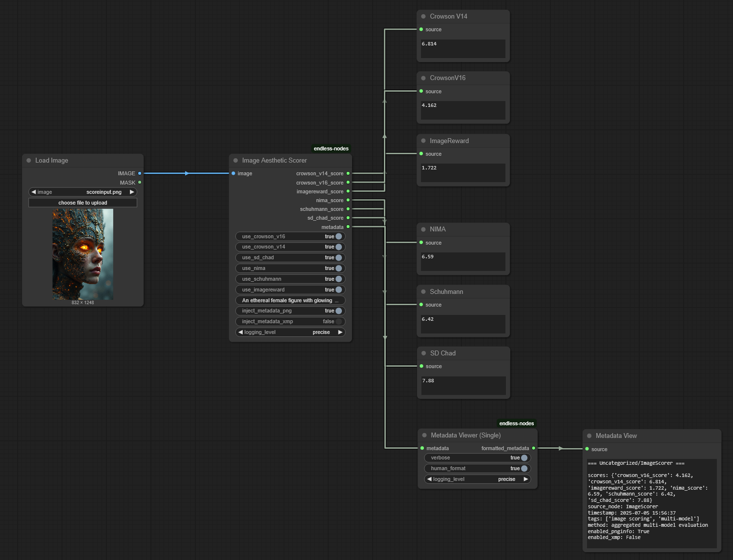Turn off verbose in Metadata Viewer

(x=524, y=457)
